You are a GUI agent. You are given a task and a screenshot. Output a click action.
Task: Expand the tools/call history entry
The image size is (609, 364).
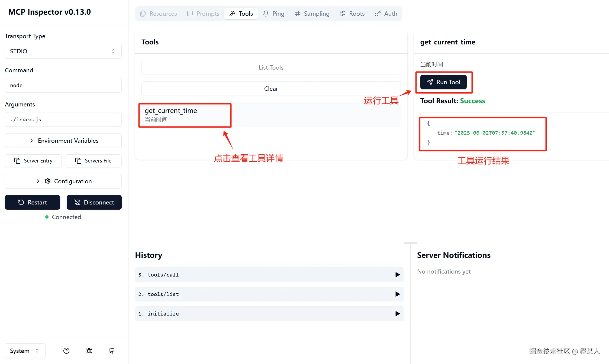click(269, 275)
